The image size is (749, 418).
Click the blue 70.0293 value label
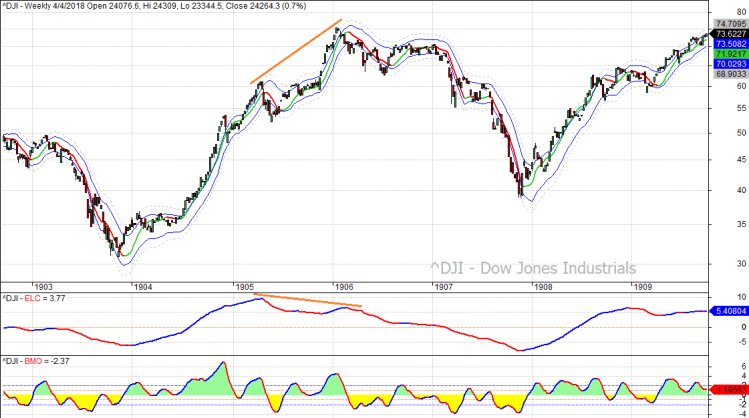[x=727, y=64]
